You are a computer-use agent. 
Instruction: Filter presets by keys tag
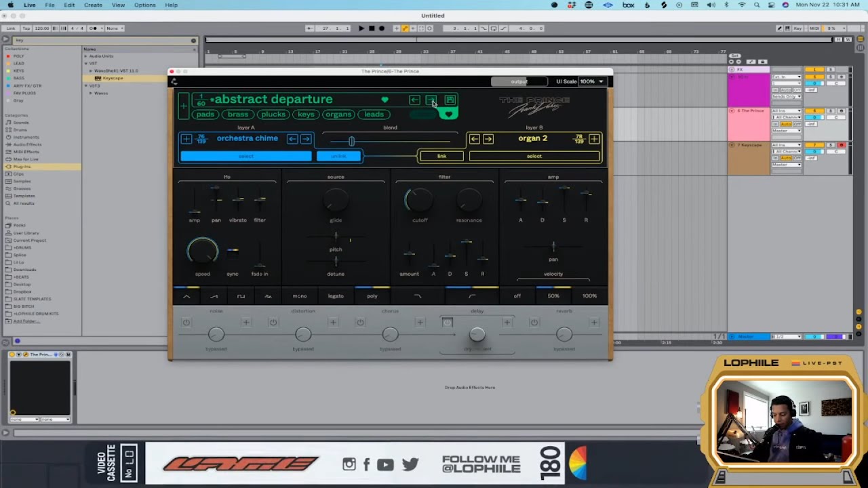coord(306,115)
